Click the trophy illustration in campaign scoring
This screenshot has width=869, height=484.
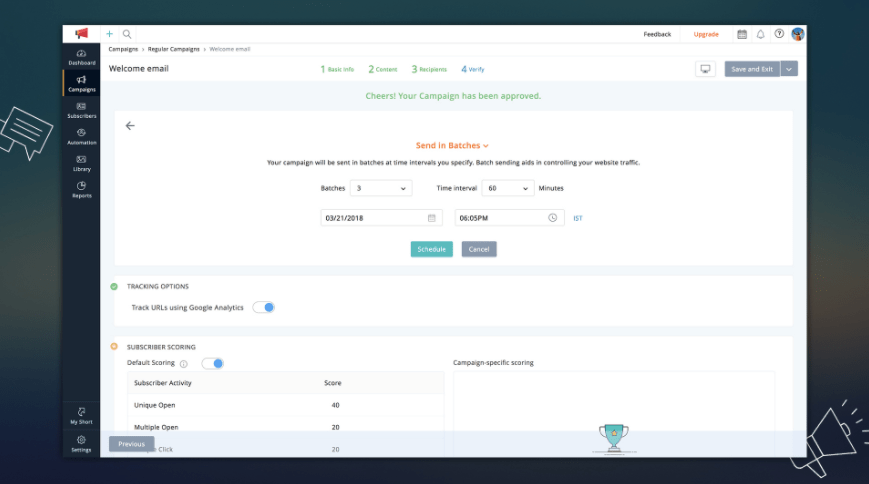click(x=614, y=439)
